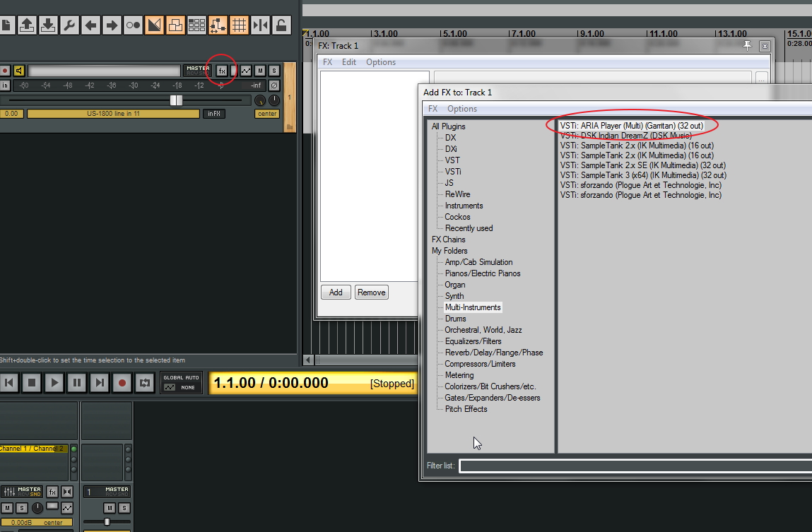Click mixer track 1 volume fader
The height and width of the screenshot is (532, 812).
point(107,521)
